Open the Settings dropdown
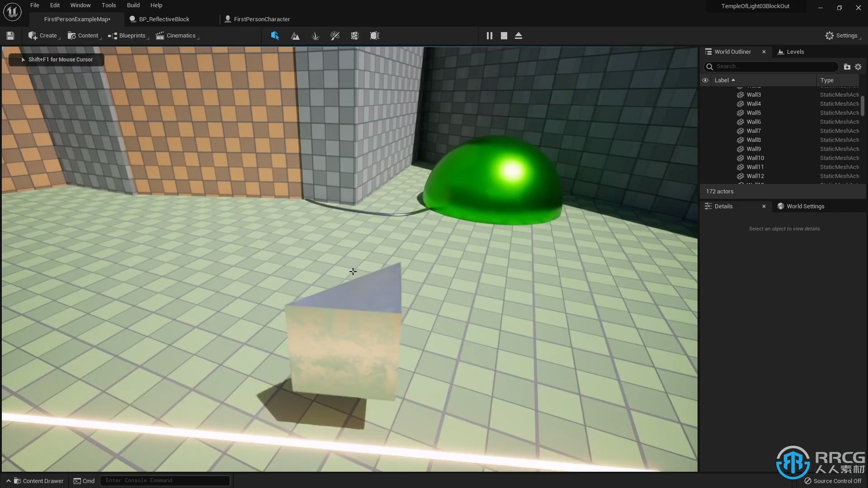 point(843,36)
